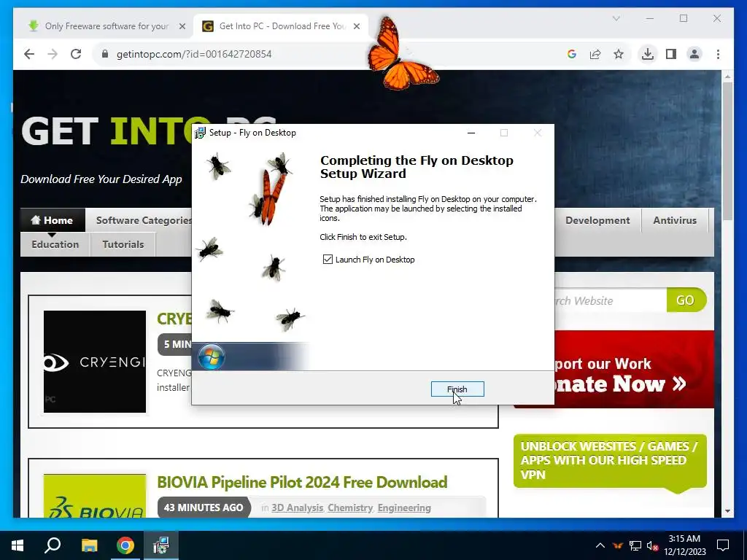
Task: Click Chrome forward arrow
Action: pos(53,54)
